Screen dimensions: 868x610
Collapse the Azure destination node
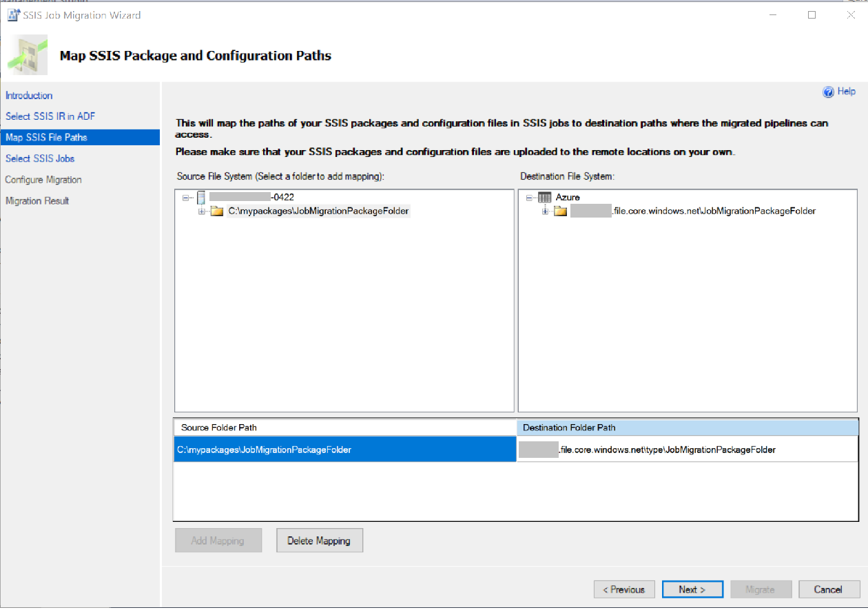click(x=529, y=198)
